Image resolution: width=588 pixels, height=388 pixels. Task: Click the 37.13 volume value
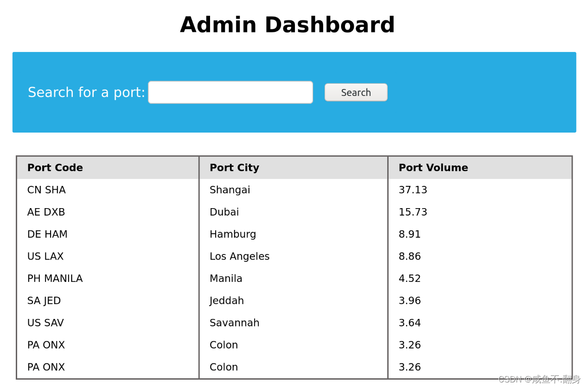point(413,190)
